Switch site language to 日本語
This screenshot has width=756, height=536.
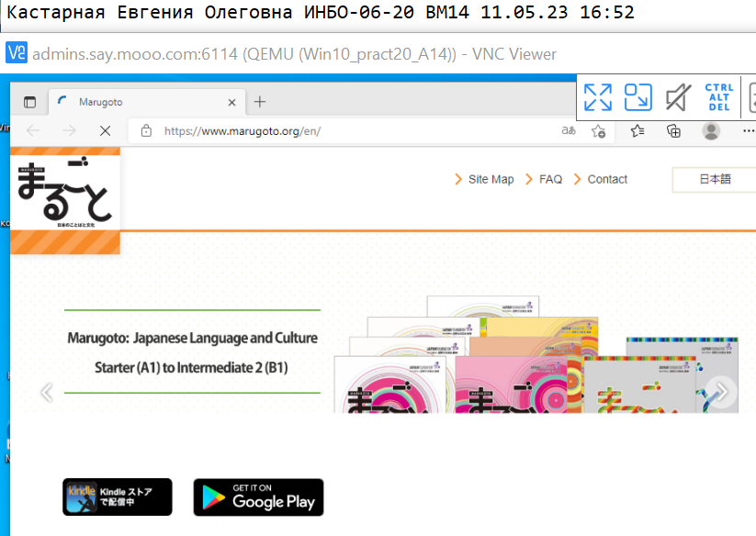715,179
